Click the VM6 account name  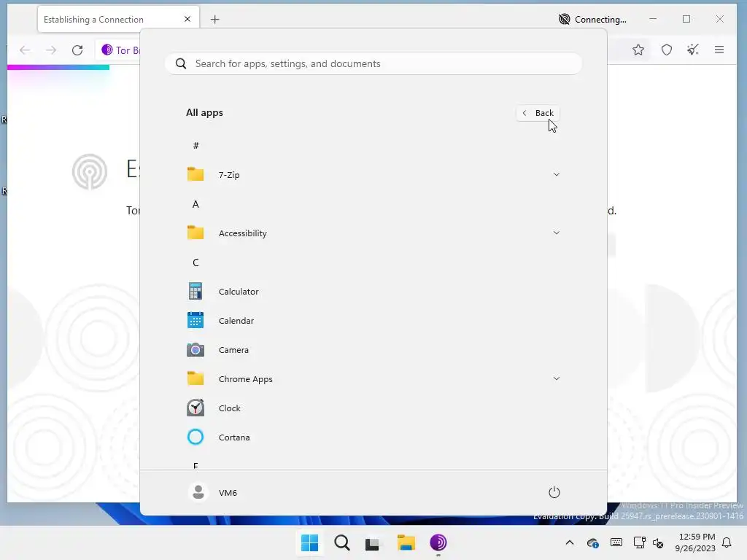point(228,493)
